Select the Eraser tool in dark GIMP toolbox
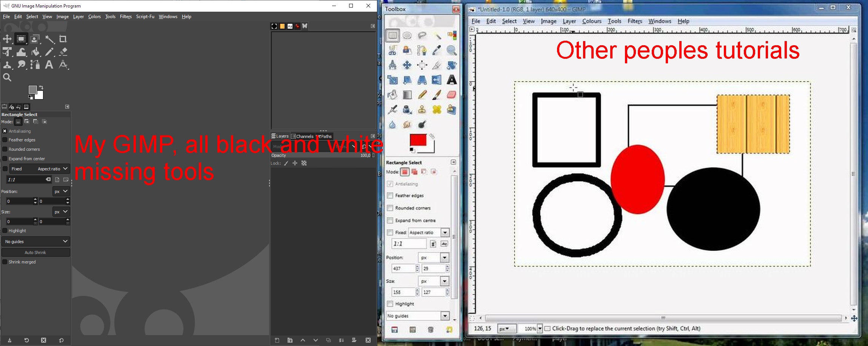This screenshot has width=868, height=346. point(63,52)
